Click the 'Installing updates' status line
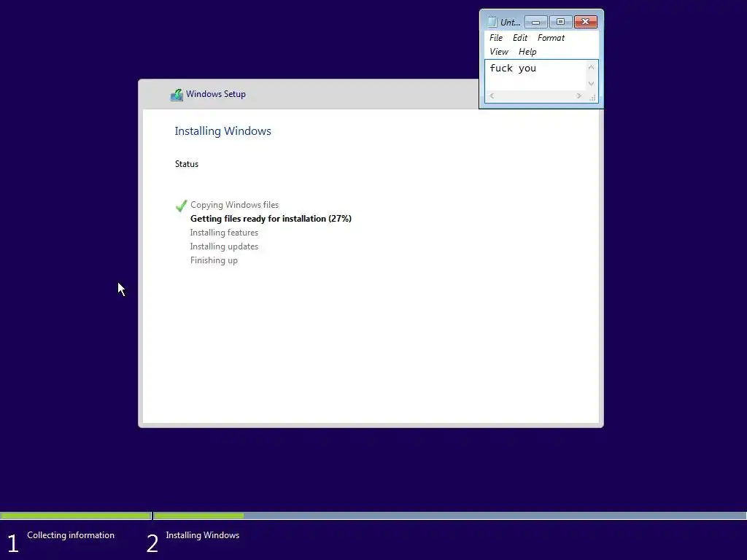Screen dimensions: 747x560 click(224, 246)
